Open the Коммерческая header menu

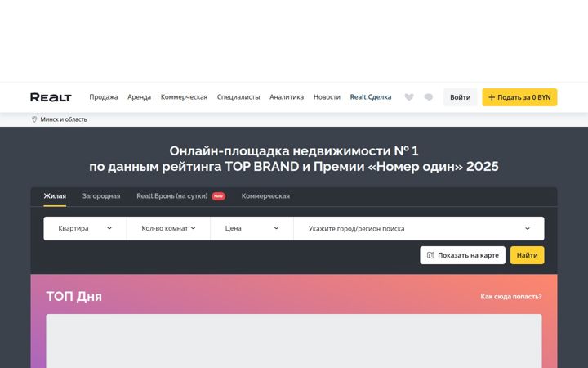pyautogui.click(x=184, y=97)
